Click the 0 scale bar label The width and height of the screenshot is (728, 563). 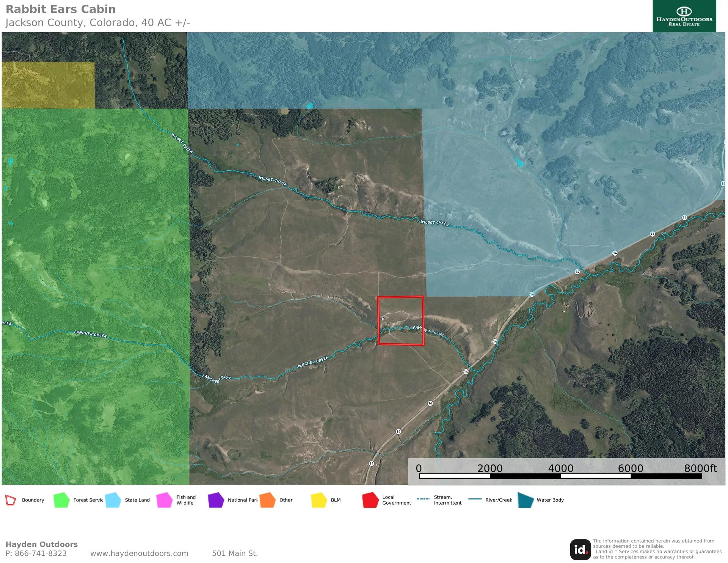[419, 469]
